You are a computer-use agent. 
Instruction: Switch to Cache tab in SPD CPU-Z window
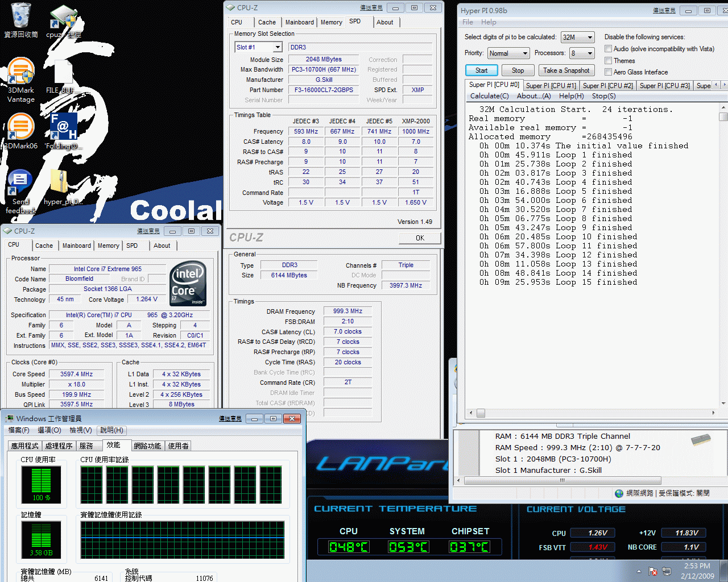point(267,22)
